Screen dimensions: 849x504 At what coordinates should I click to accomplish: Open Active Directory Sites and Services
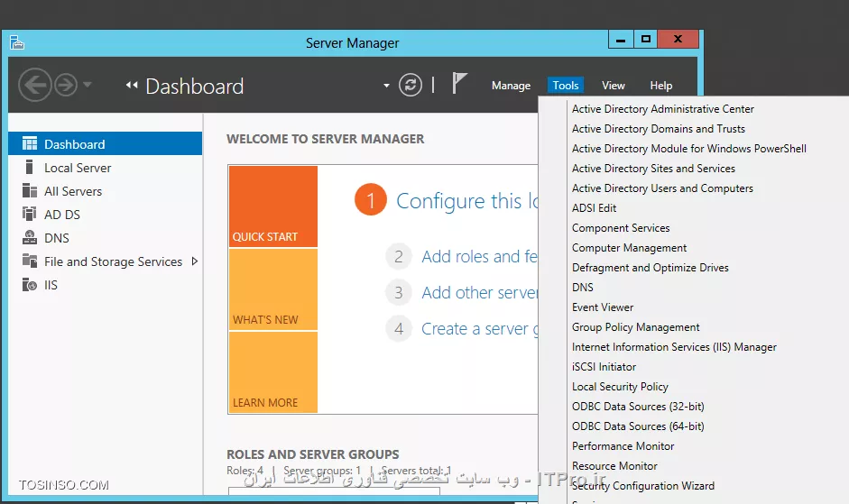click(653, 169)
